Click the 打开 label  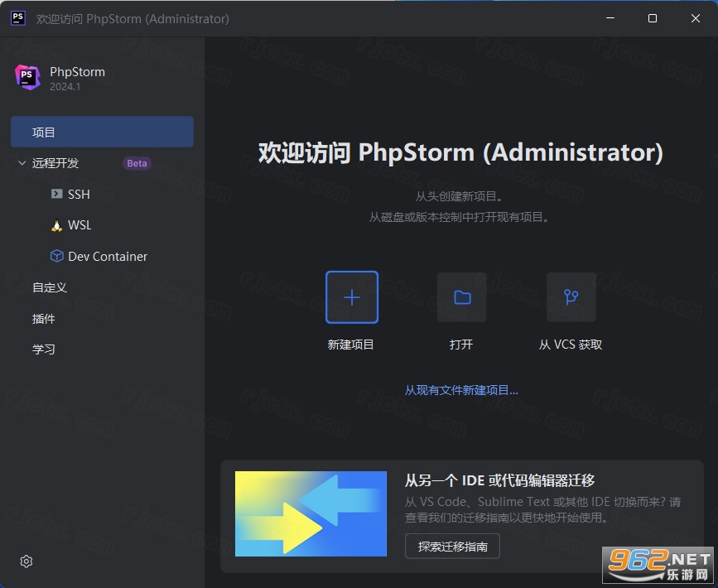click(461, 345)
